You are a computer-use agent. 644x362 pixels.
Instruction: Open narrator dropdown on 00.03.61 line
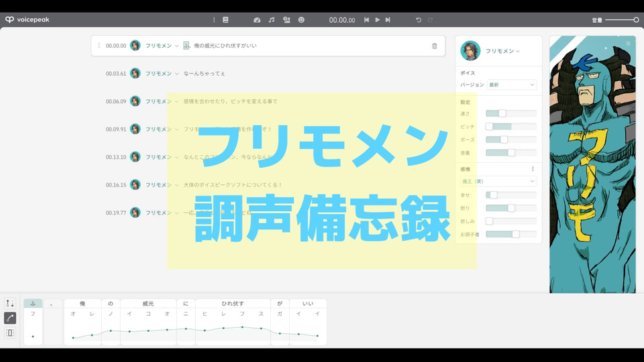tap(162, 74)
